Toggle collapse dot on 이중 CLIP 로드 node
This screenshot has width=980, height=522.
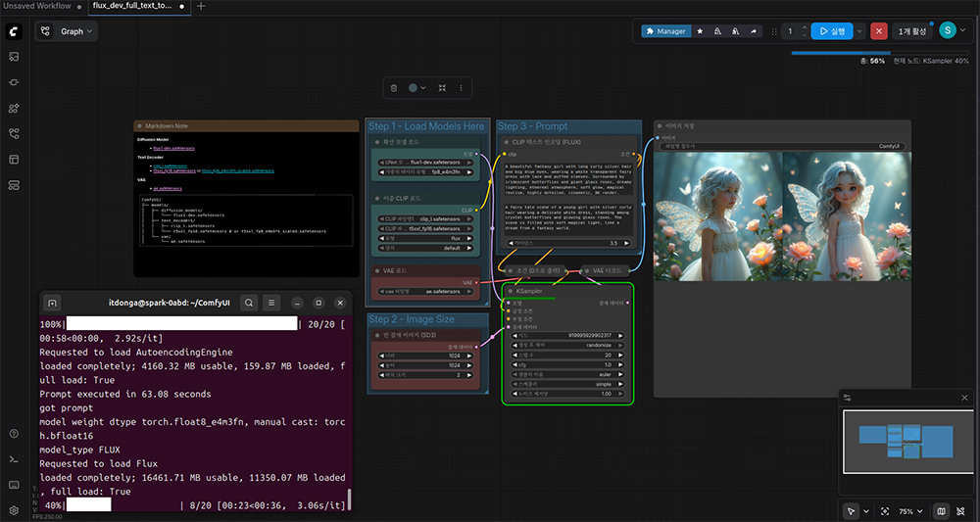(x=377, y=199)
